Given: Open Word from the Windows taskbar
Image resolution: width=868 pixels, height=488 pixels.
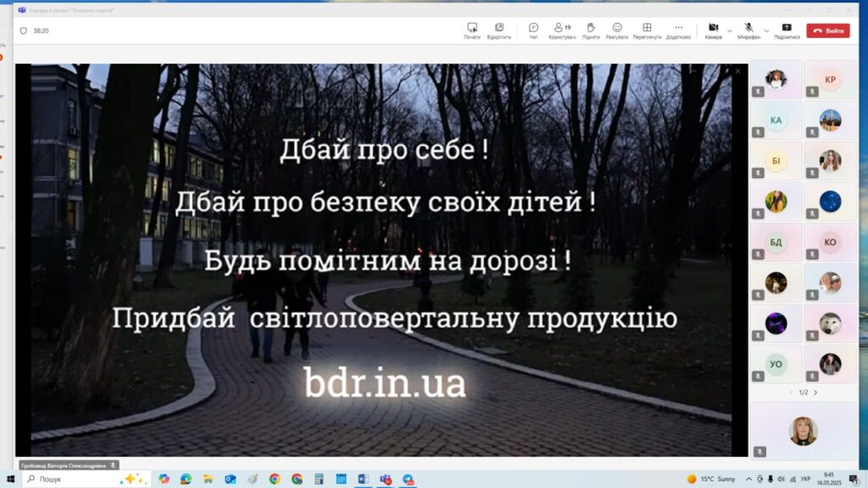Looking at the screenshot, I should tap(363, 479).
